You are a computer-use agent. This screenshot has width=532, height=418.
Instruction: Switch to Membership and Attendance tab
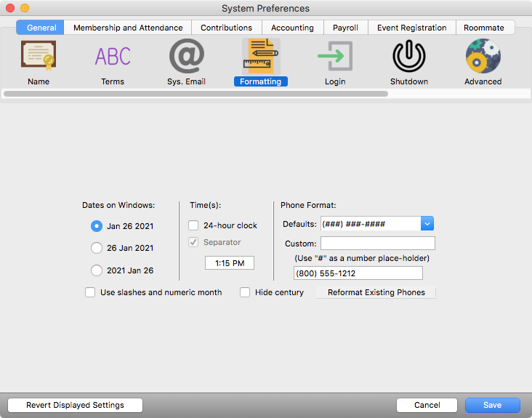128,28
